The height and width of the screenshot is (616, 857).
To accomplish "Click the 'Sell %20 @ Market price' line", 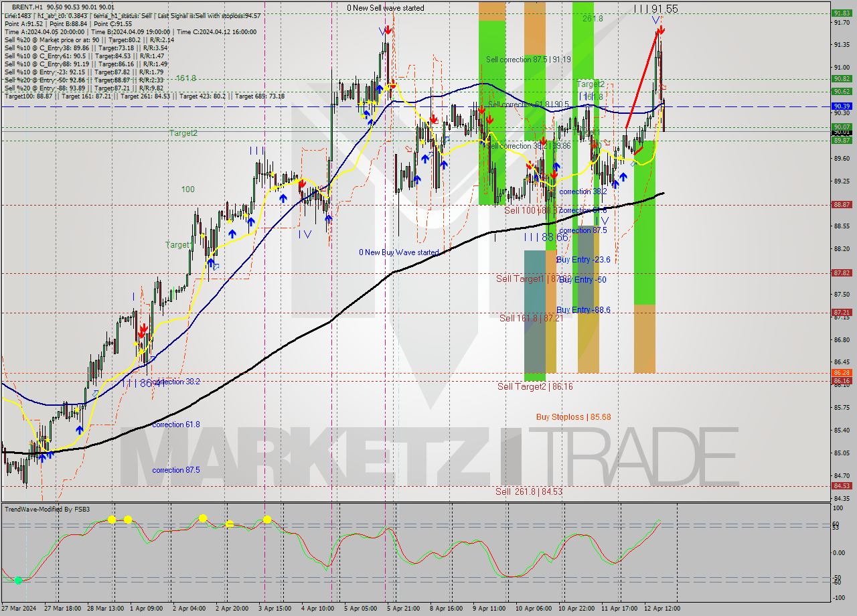I will click(89, 40).
